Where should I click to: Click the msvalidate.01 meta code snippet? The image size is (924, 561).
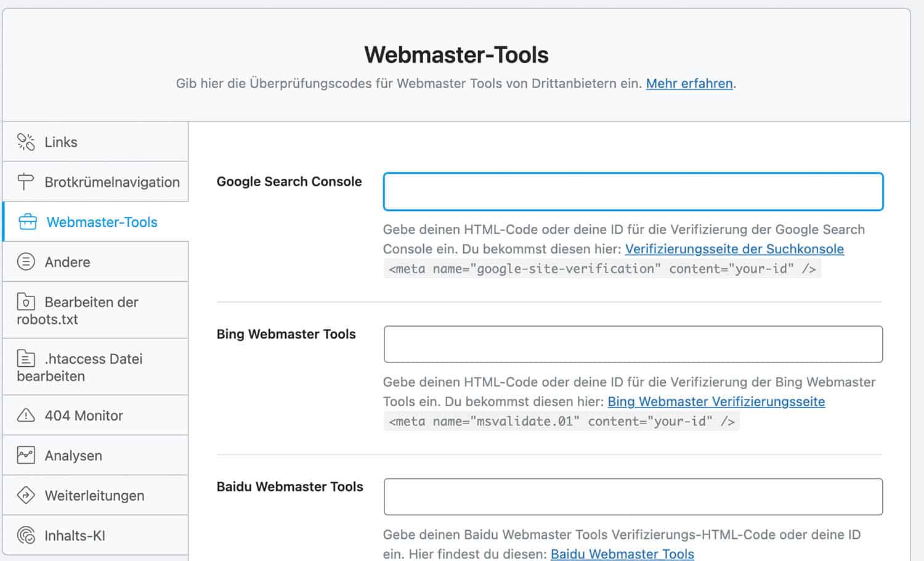[x=562, y=422]
